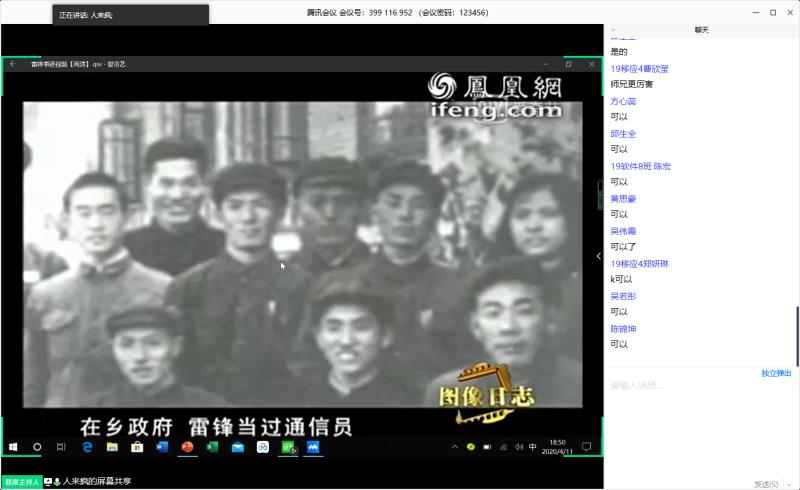Click the WeChat tray icon

click(x=471, y=447)
